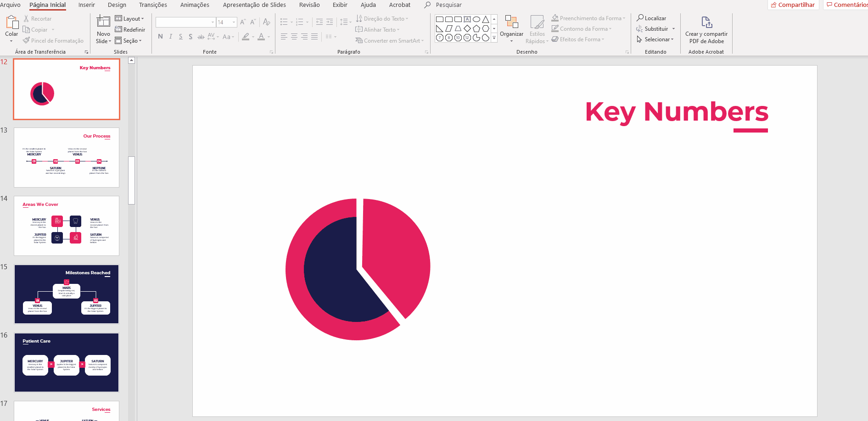
Task: Justify text in paragraph group
Action: click(x=314, y=37)
